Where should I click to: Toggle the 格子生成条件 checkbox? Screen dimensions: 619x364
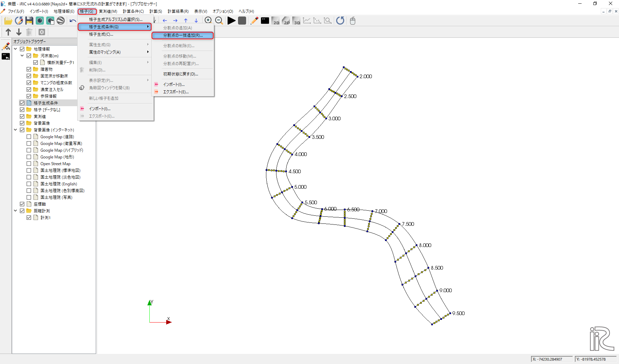click(22, 103)
